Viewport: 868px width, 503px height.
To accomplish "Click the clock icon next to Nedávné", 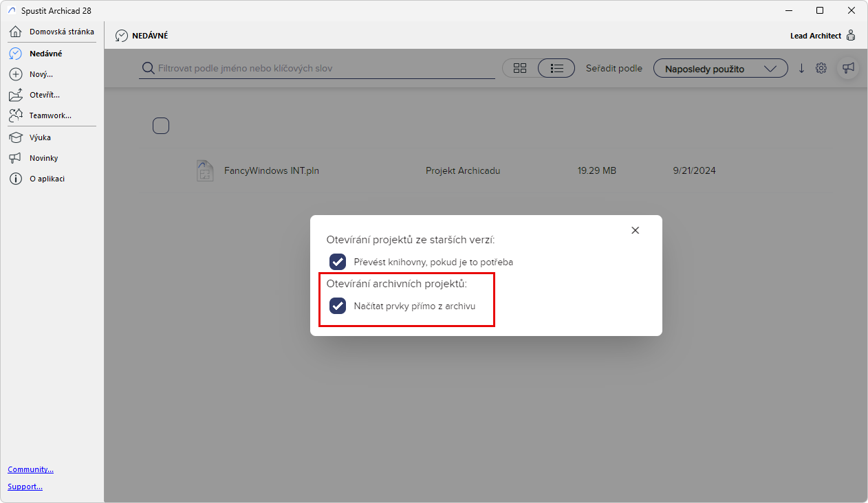I will pos(15,53).
